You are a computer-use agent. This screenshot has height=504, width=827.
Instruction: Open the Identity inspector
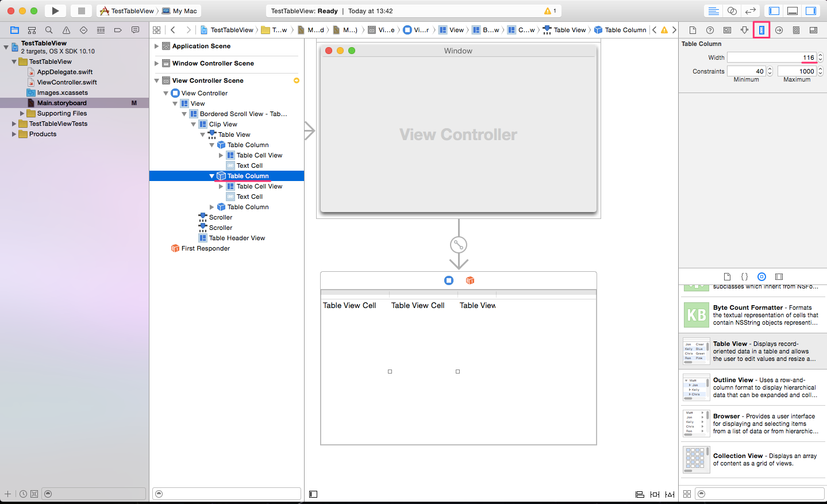727,30
